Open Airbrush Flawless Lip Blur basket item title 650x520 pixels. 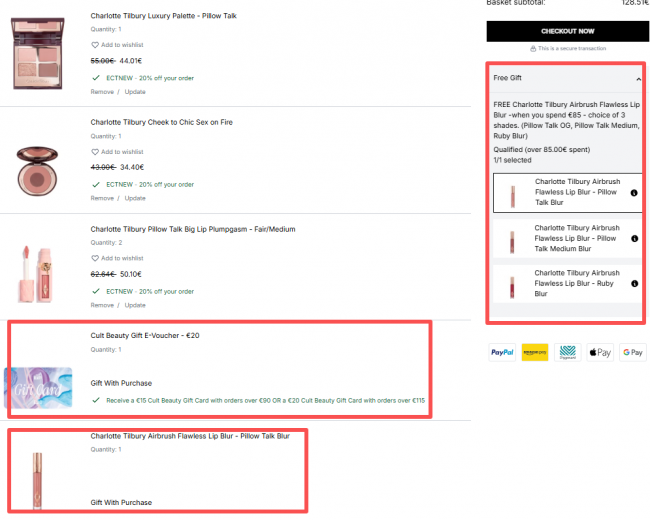(190, 436)
